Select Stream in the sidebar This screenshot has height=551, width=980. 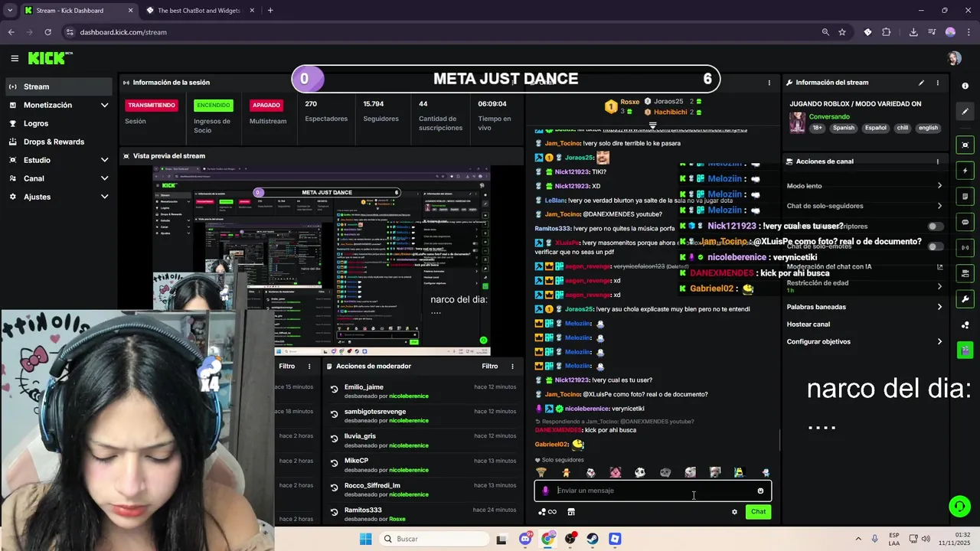tap(59, 86)
